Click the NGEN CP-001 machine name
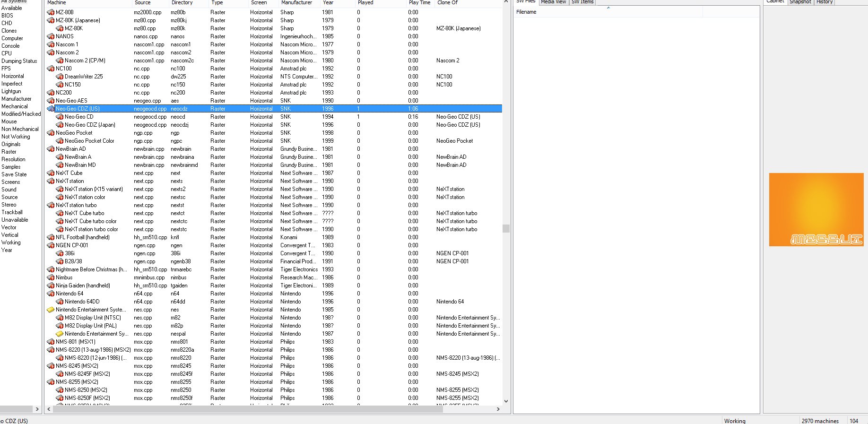The width and height of the screenshot is (868, 424). point(72,245)
